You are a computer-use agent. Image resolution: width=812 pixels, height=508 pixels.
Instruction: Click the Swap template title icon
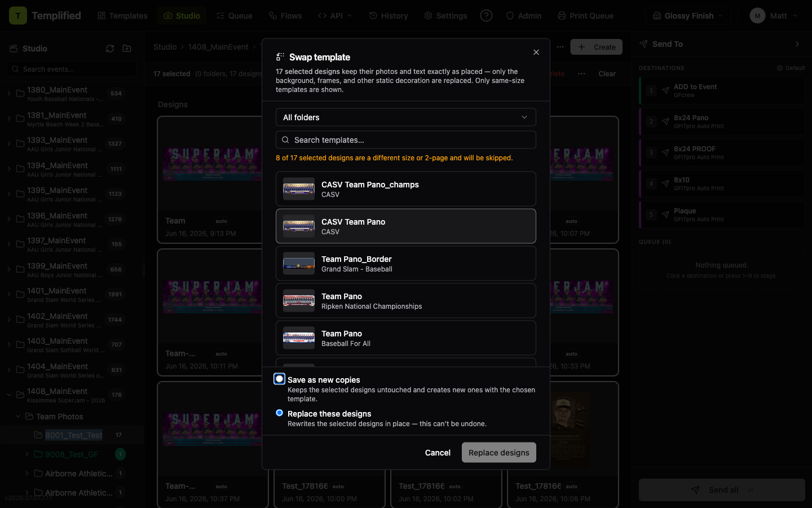coord(280,57)
